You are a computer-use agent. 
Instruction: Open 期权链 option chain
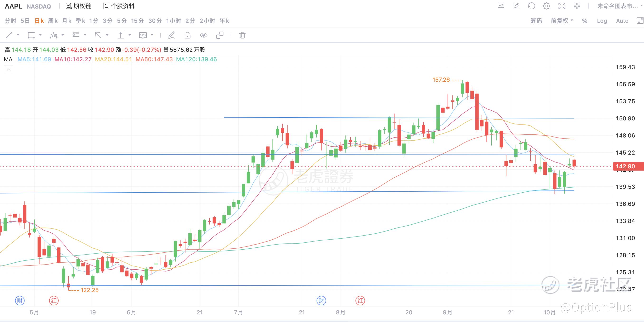(78, 6)
